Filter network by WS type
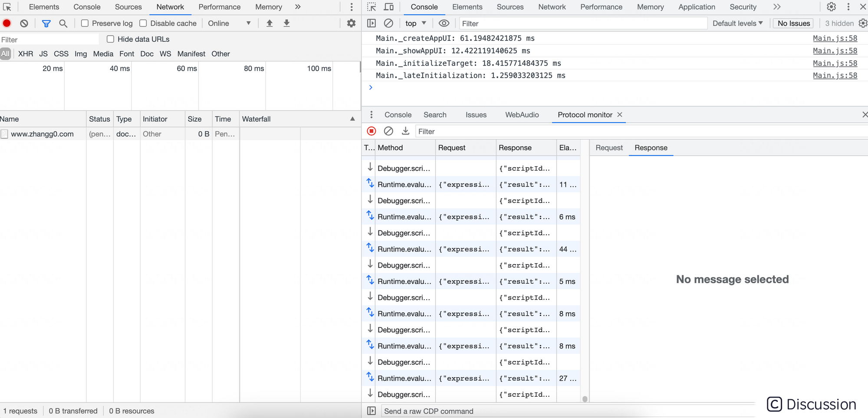Screen dimensions: 868x418 coord(165,54)
